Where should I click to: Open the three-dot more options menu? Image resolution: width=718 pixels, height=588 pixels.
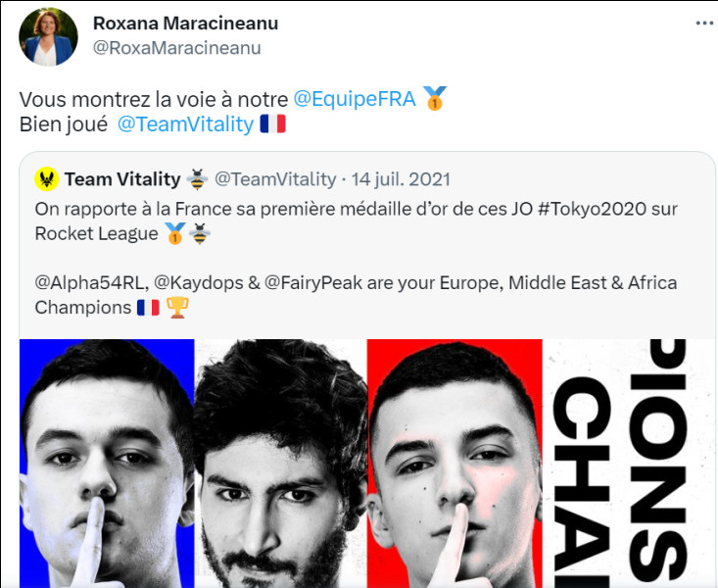click(x=704, y=23)
